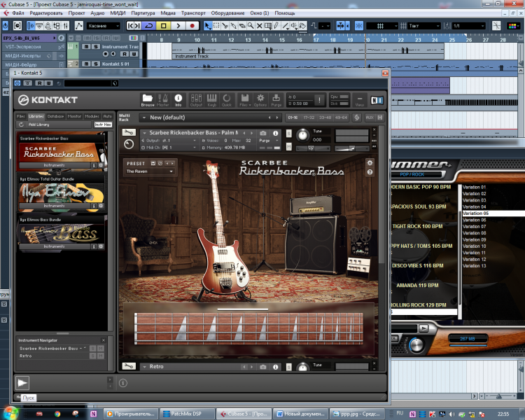Start Cubase playback with the play button
The height and width of the screenshot is (420, 525).
coord(178,26)
